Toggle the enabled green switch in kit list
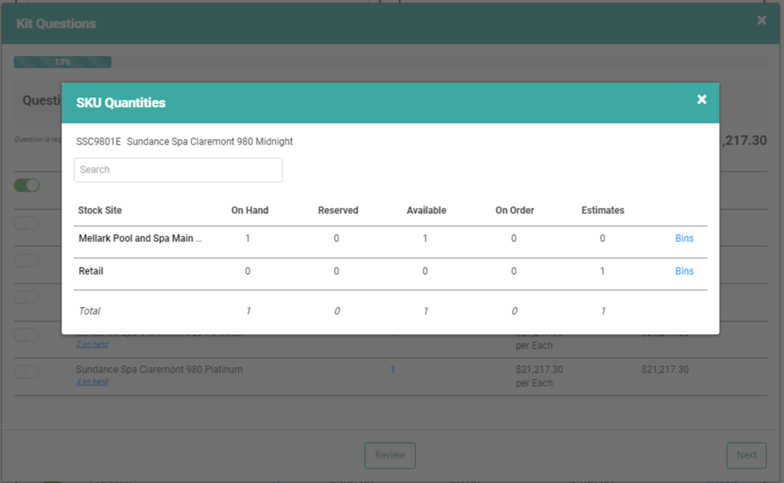Image resolution: width=784 pixels, height=483 pixels. 26,185
